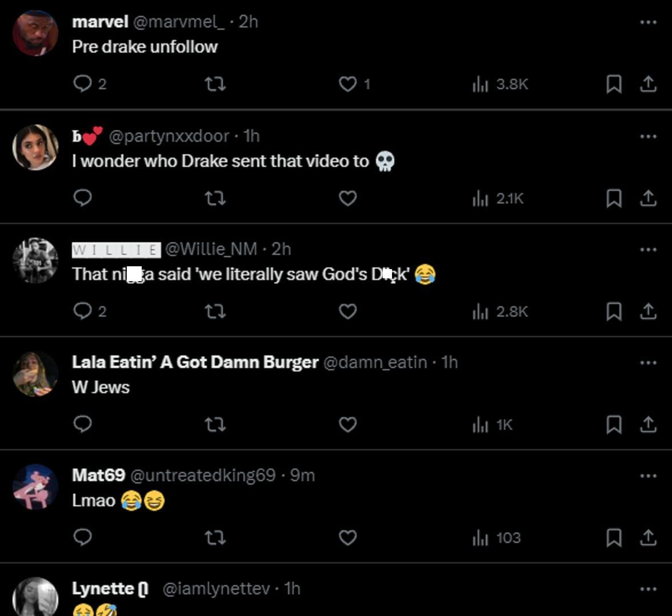Repost Mat69's 'Lmao' tweet
This screenshot has height=616, width=672.
click(215, 538)
